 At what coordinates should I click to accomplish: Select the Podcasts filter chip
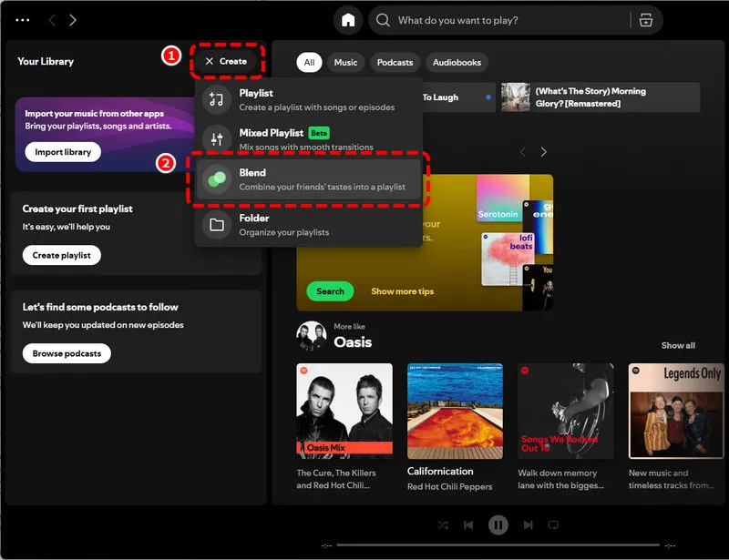click(x=395, y=62)
